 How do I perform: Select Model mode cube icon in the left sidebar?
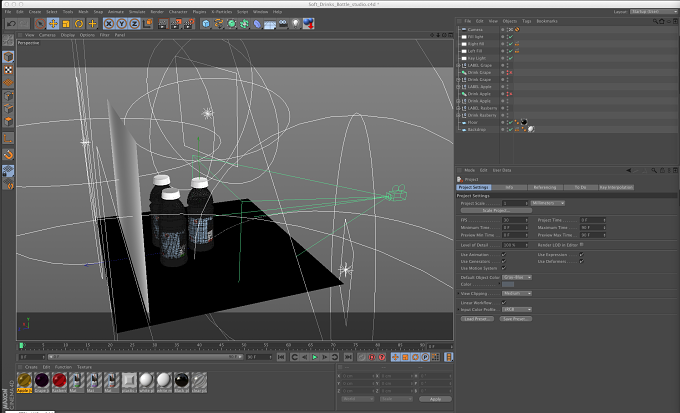tap(8, 57)
